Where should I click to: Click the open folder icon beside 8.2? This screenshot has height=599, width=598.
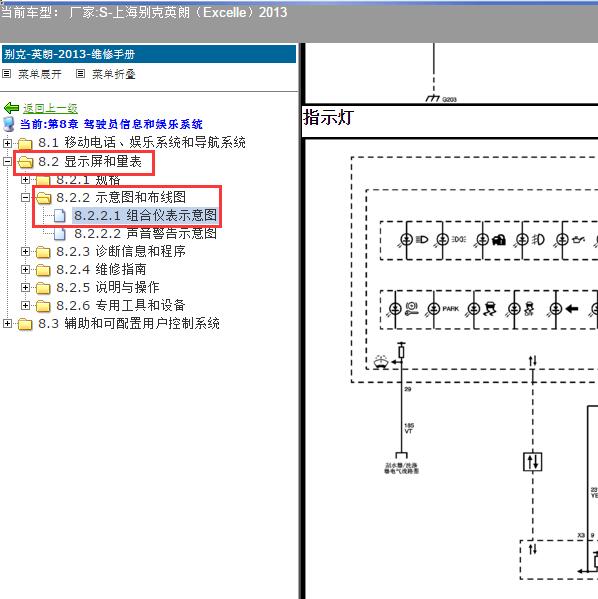click(25, 162)
